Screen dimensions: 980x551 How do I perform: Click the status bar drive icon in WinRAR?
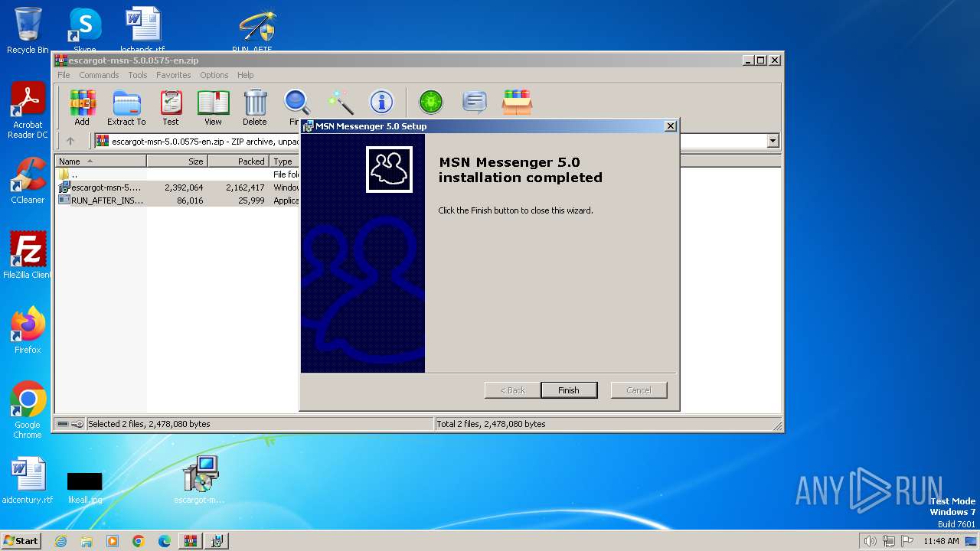click(63, 424)
